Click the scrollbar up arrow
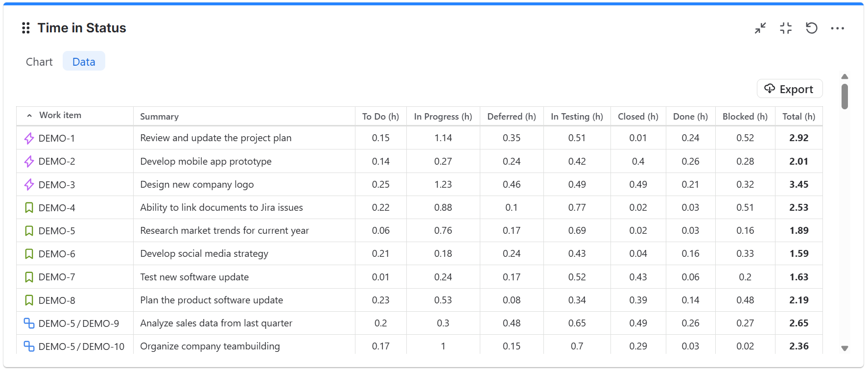The height and width of the screenshot is (371, 868). [x=845, y=76]
